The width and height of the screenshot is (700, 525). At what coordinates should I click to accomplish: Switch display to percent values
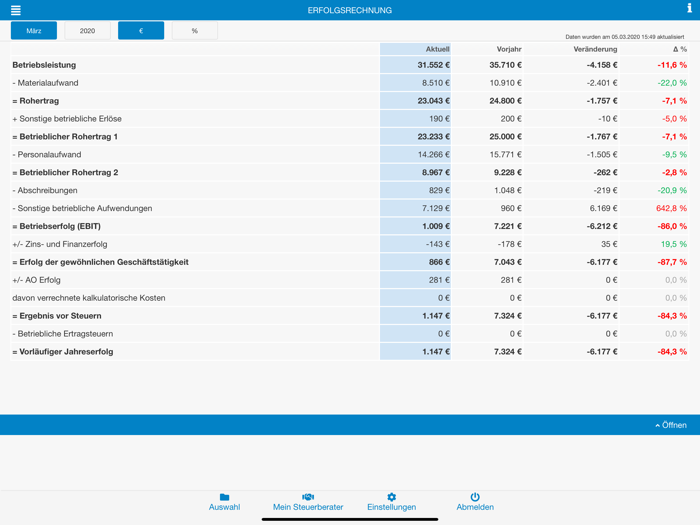coord(194,31)
